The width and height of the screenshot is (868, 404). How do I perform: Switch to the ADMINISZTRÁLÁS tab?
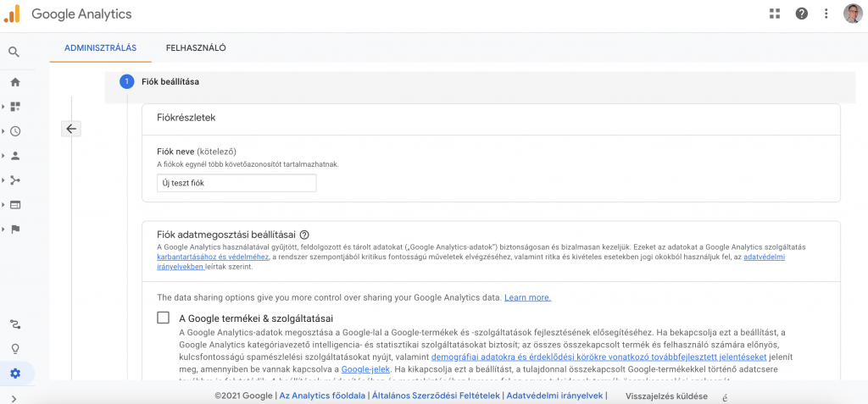[x=100, y=48]
